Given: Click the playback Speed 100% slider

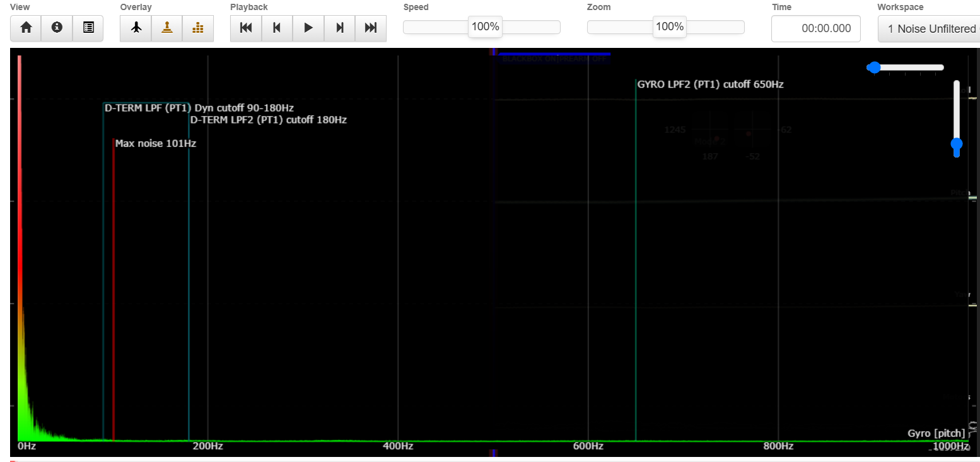Looking at the screenshot, I should click(485, 27).
